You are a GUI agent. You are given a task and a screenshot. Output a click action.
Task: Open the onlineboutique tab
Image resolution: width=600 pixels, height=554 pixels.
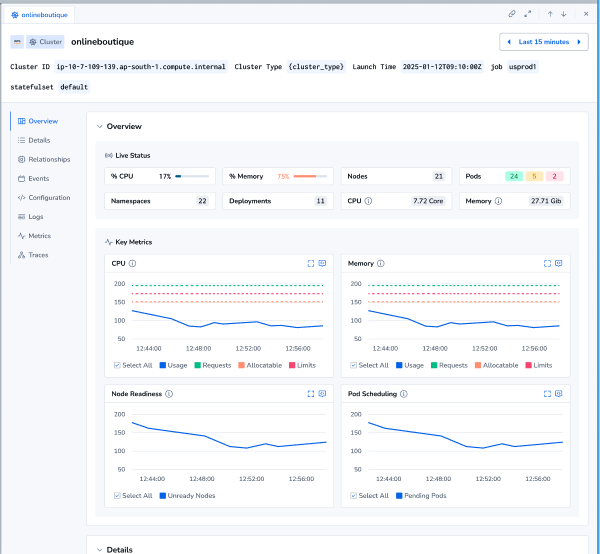39,15
